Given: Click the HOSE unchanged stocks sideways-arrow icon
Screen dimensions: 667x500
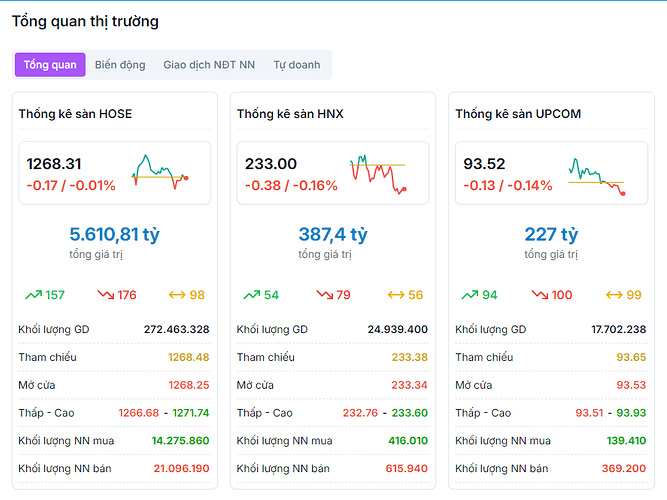Looking at the screenshot, I should click(x=178, y=295).
